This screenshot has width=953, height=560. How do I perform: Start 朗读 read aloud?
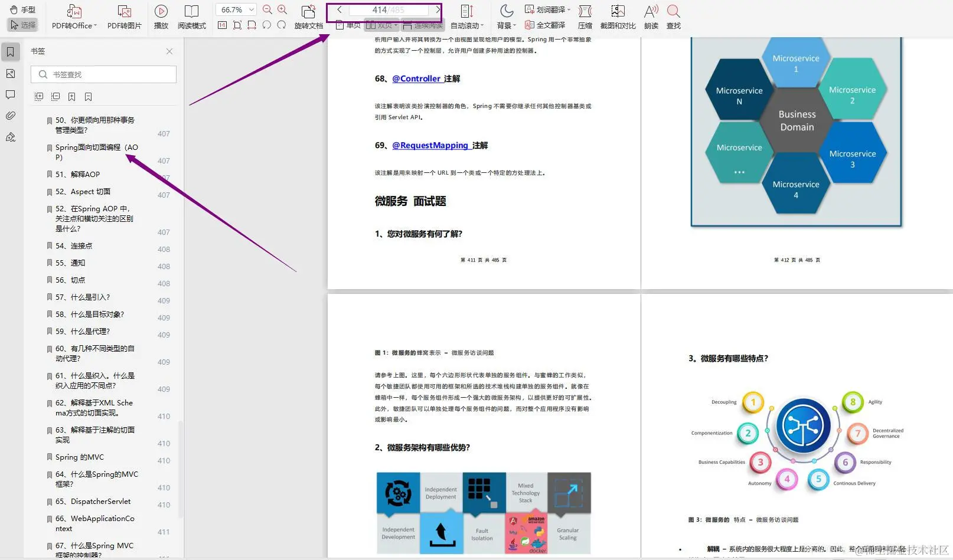click(651, 17)
